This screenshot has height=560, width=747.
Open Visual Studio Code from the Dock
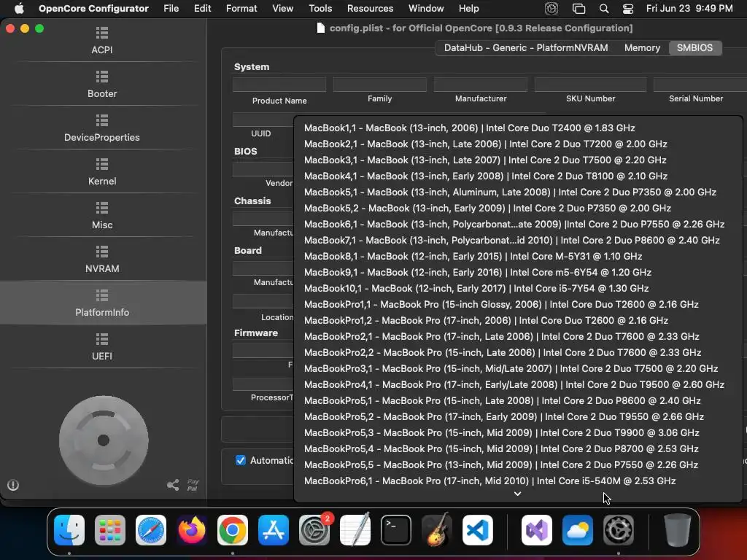click(478, 530)
